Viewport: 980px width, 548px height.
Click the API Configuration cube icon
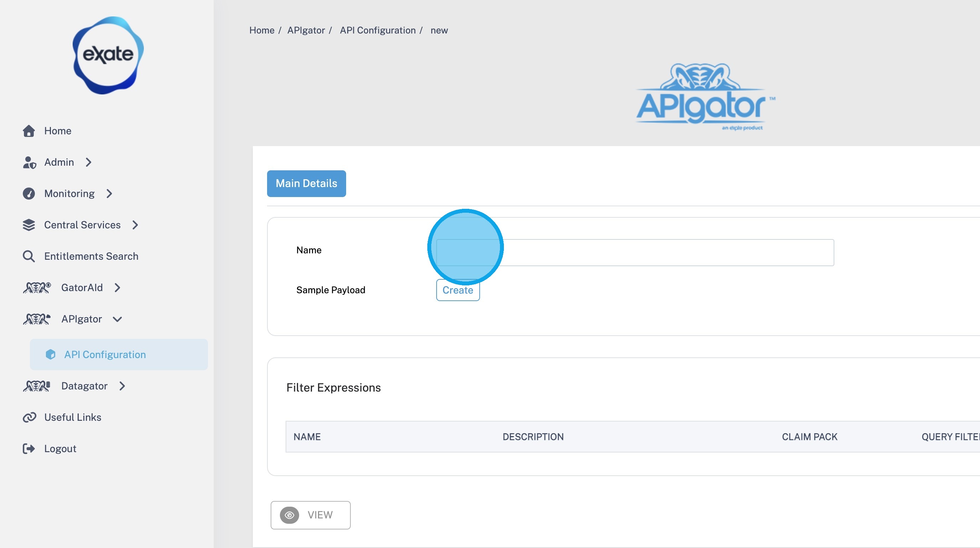[x=51, y=355]
